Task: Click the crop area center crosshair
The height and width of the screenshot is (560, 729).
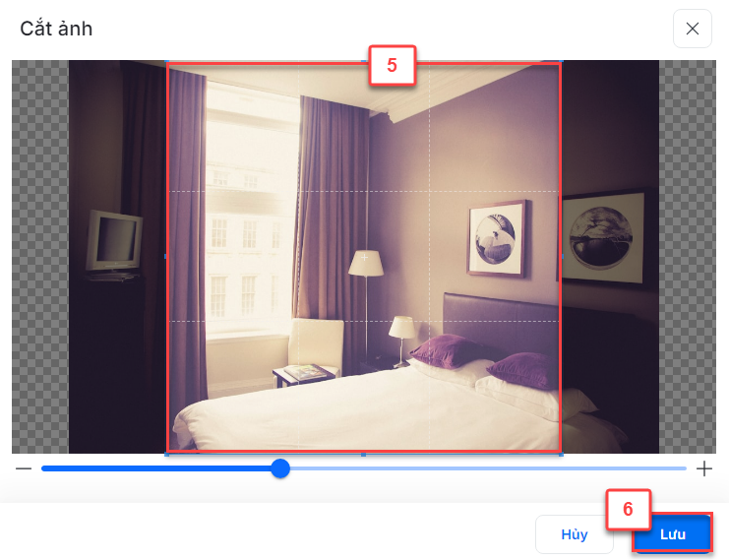Action: point(364,257)
